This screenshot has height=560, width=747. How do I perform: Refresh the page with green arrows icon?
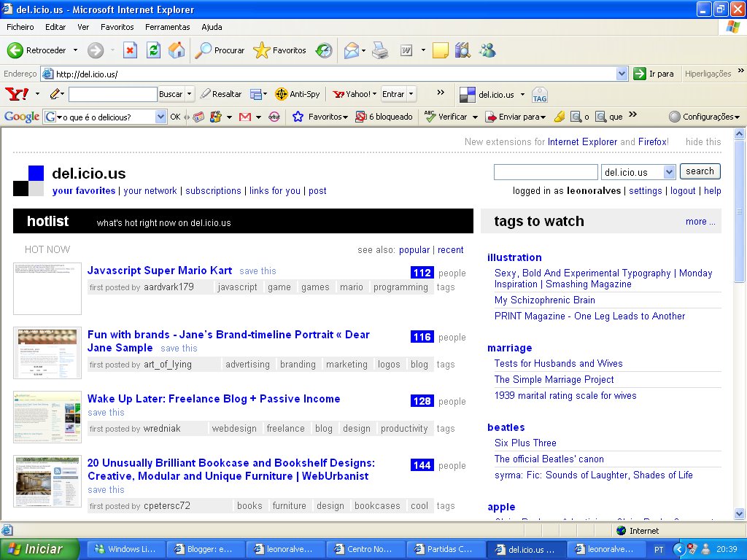coord(153,50)
